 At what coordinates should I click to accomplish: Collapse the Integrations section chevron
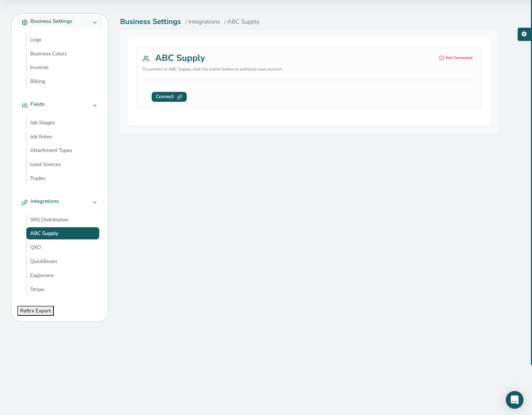(x=95, y=203)
